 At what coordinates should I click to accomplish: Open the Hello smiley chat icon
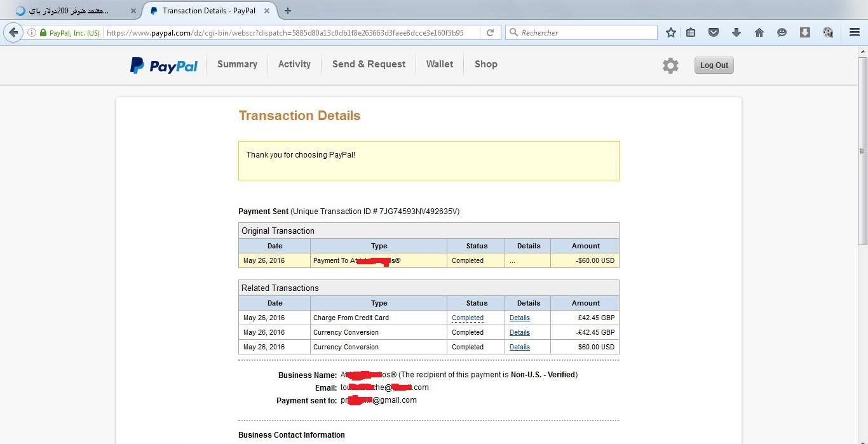coord(782,32)
